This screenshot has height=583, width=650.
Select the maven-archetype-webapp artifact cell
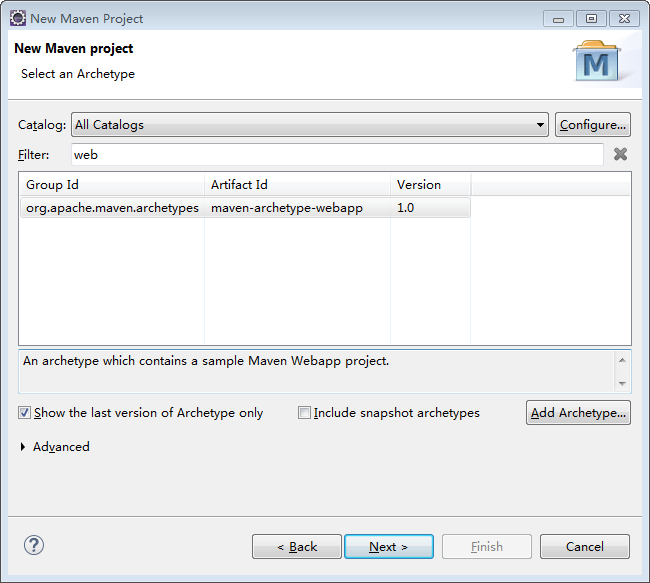297,207
